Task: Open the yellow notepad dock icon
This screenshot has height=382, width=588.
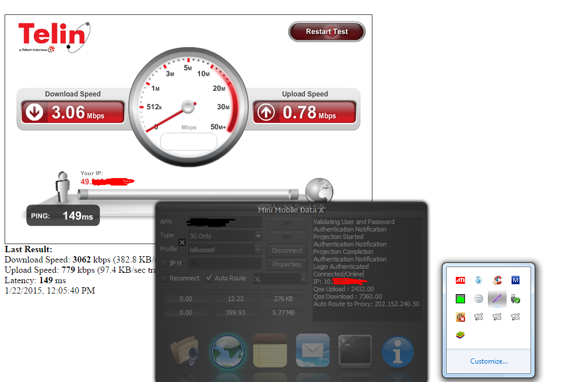Action: tap(270, 350)
